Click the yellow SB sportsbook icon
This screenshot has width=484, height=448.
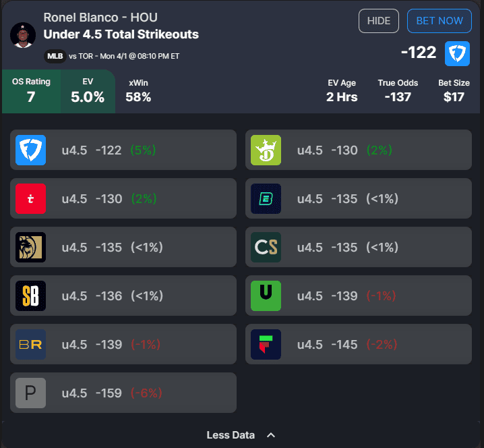(30, 296)
